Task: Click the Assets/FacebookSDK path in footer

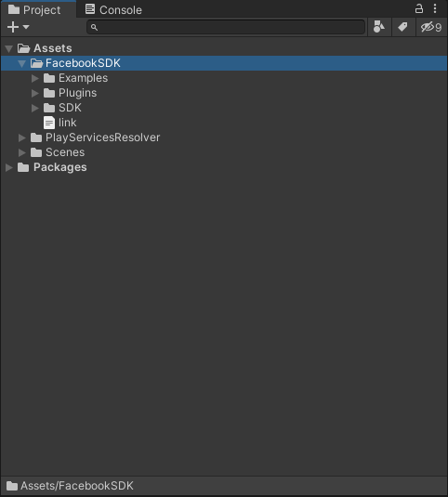Action: pyautogui.click(x=77, y=486)
